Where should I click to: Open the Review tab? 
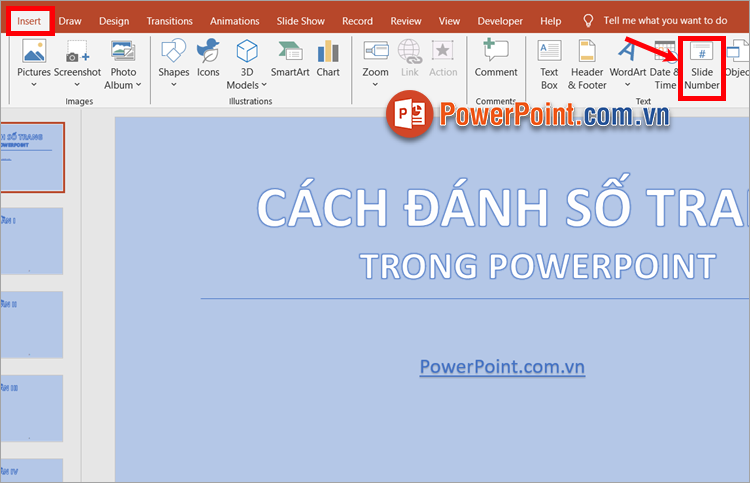coord(406,21)
